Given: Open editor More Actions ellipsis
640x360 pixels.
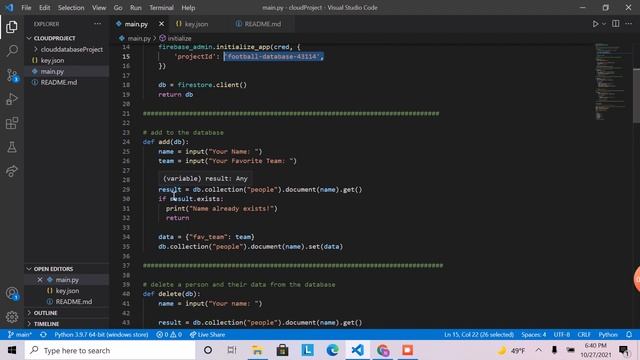Looking at the screenshot, I should [x=629, y=24].
